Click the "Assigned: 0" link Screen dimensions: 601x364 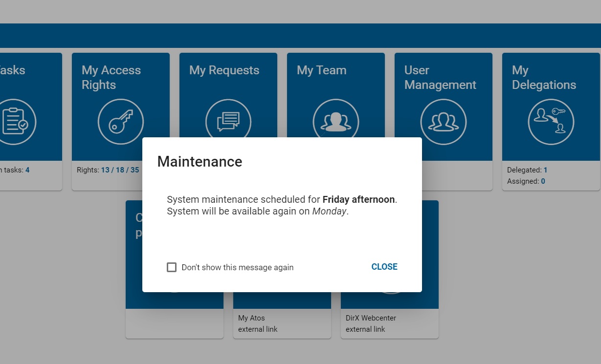(526, 181)
